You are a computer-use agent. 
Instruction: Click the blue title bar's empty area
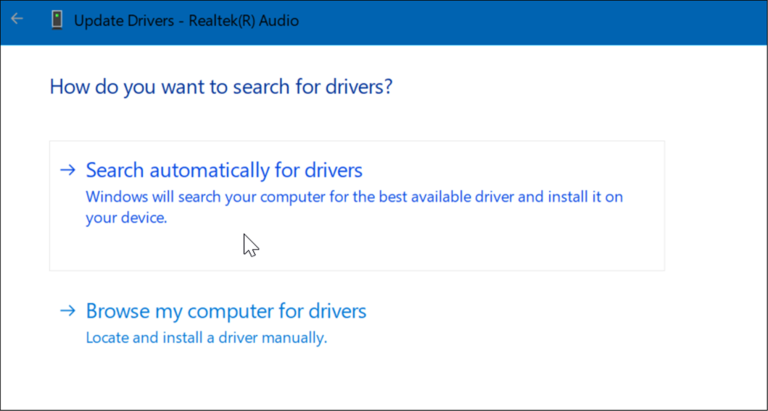click(529, 22)
